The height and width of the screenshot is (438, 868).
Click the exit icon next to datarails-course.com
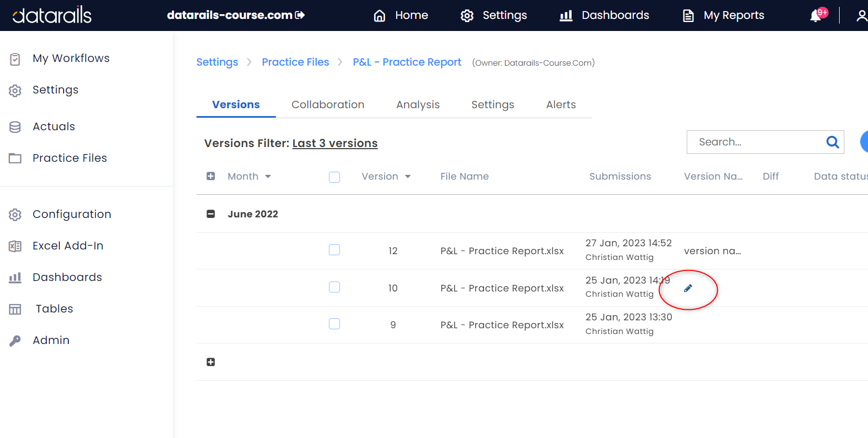(x=300, y=15)
